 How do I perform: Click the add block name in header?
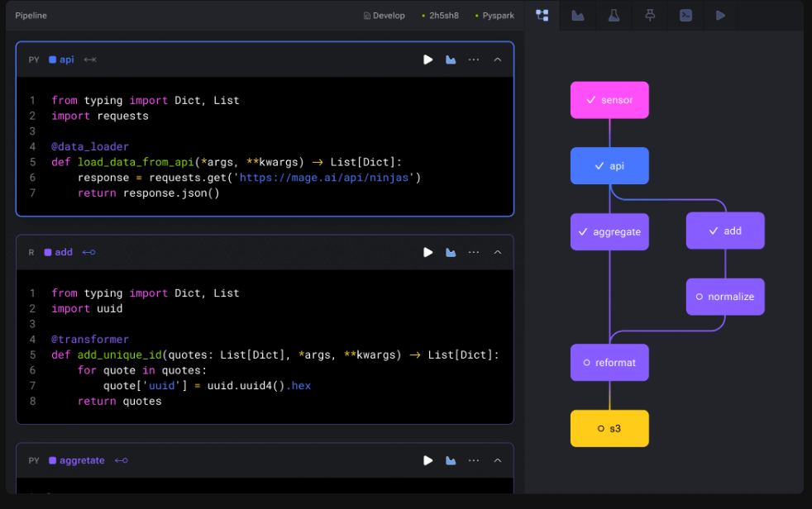[x=64, y=252]
